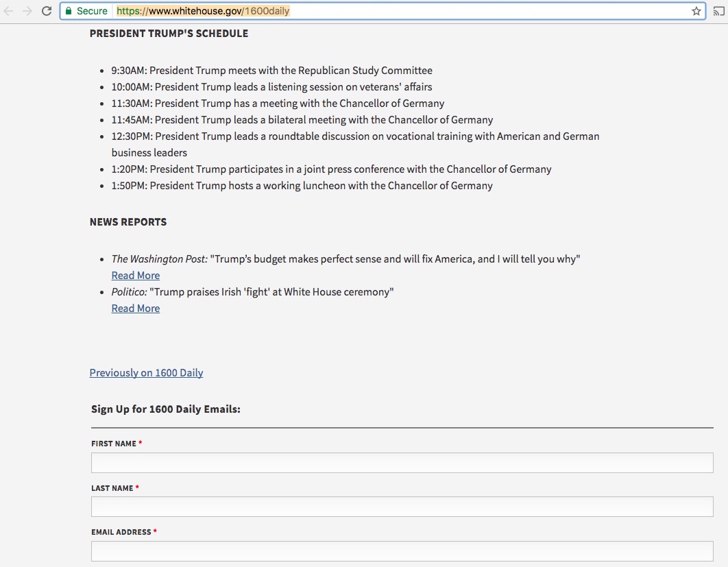Viewport: 728px width, 567px height.
Task: Reload the page with the refresh icon
Action: tap(47, 11)
